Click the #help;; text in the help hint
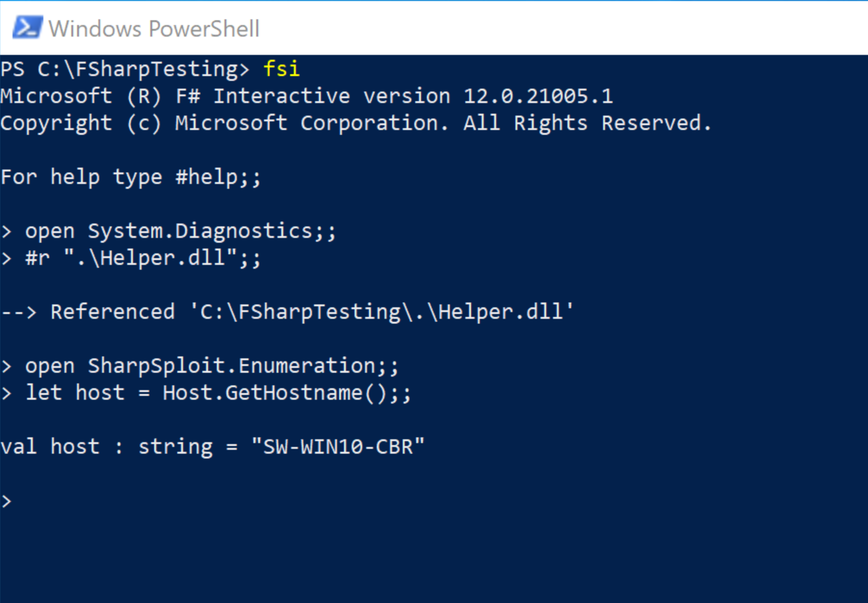Viewport: 868px width, 603px height. pyautogui.click(x=218, y=177)
